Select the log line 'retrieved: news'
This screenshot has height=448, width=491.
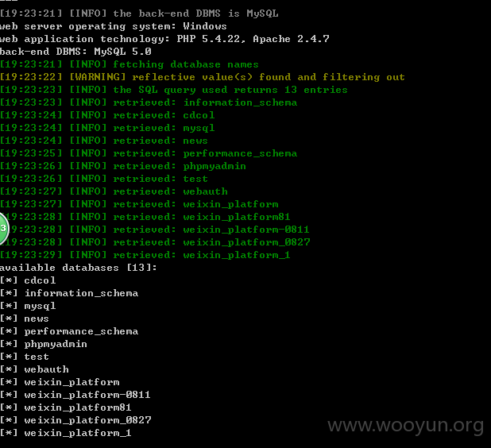coord(104,141)
